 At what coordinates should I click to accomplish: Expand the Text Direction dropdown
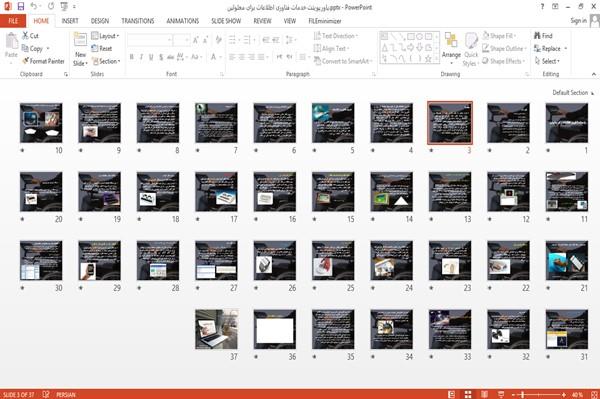click(x=336, y=36)
